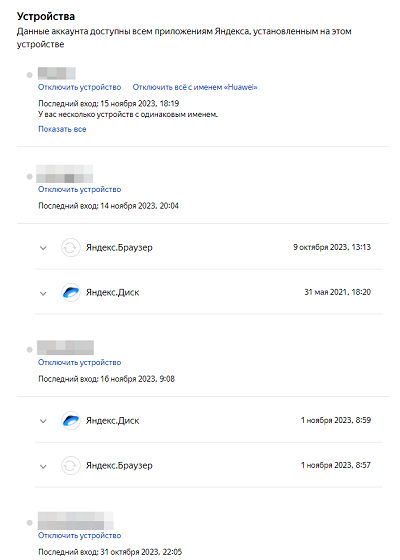Disconnect the device last seen 31 октября 2023
The width and height of the screenshot is (400, 560).
click(80, 535)
